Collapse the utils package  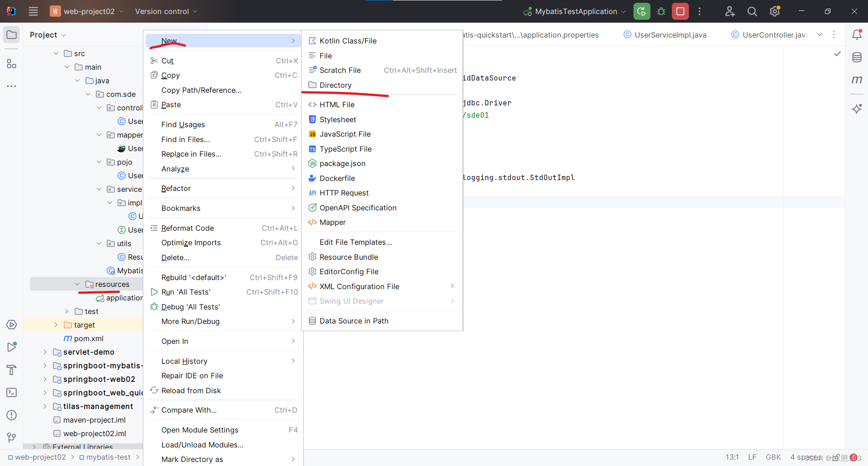pyautogui.click(x=99, y=243)
